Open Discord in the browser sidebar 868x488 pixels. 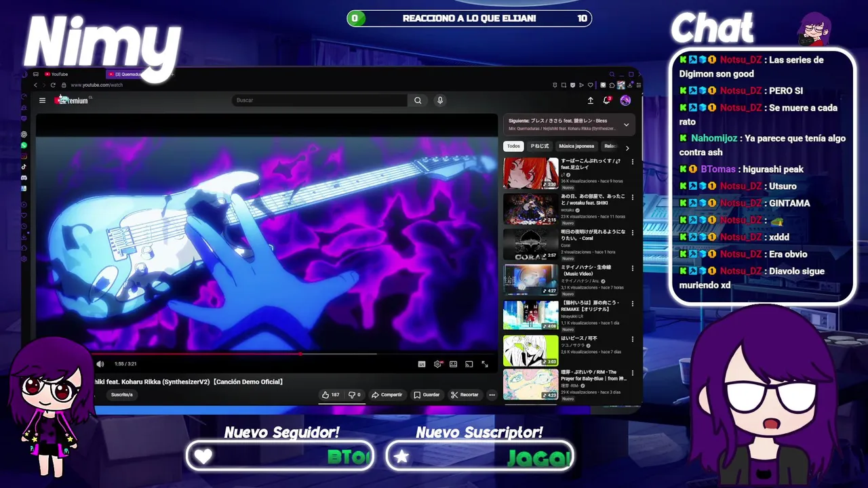tap(24, 178)
